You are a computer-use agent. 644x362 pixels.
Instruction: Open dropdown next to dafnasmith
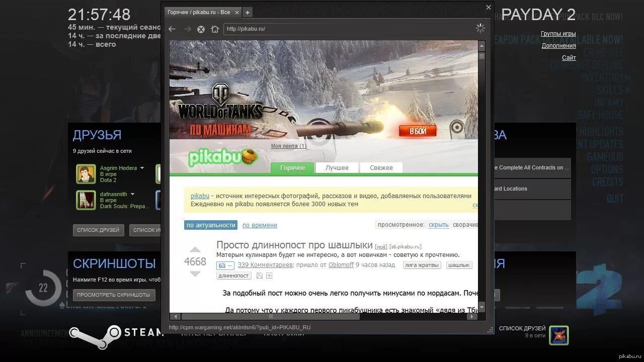pyautogui.click(x=132, y=194)
